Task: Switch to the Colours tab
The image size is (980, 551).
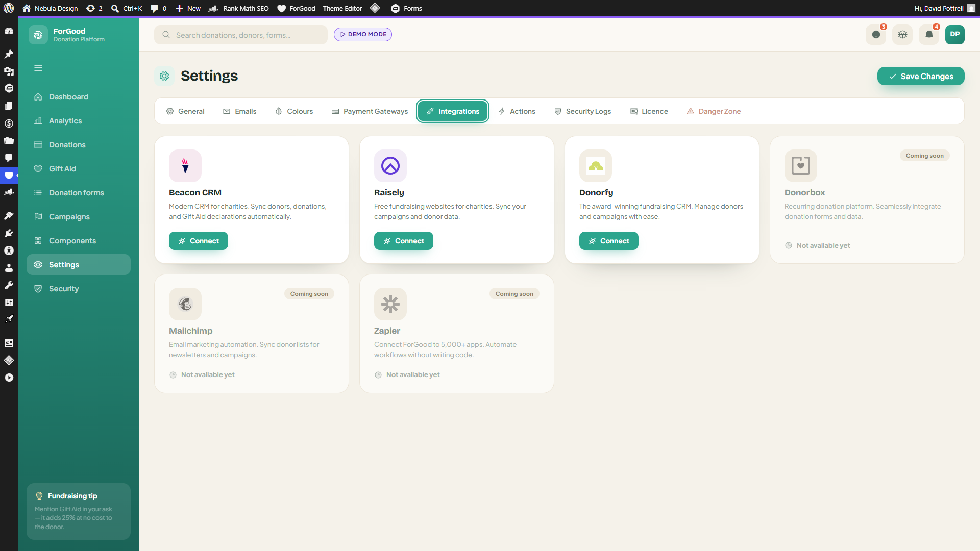Action: 294,111
